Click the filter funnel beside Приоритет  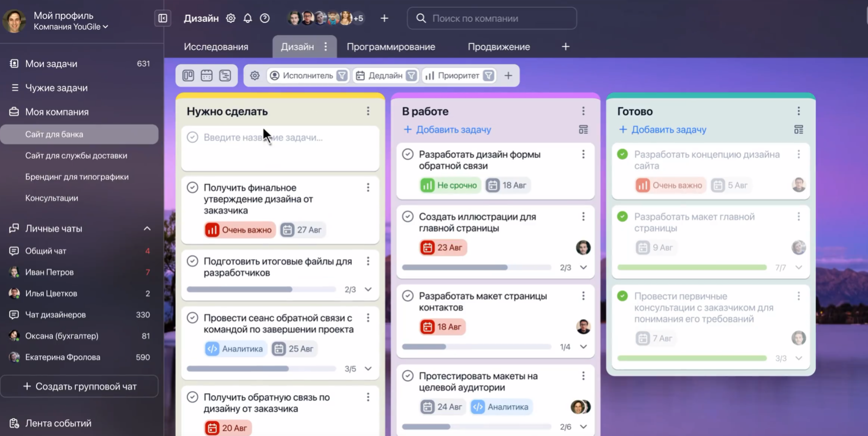(x=488, y=75)
